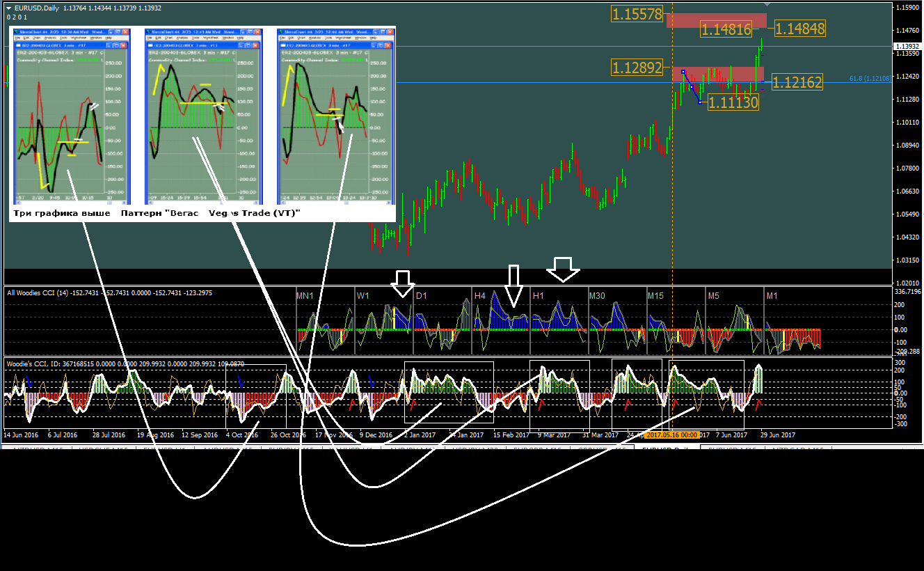
Task: Click the current price tag 1.13932
Action: (908, 46)
